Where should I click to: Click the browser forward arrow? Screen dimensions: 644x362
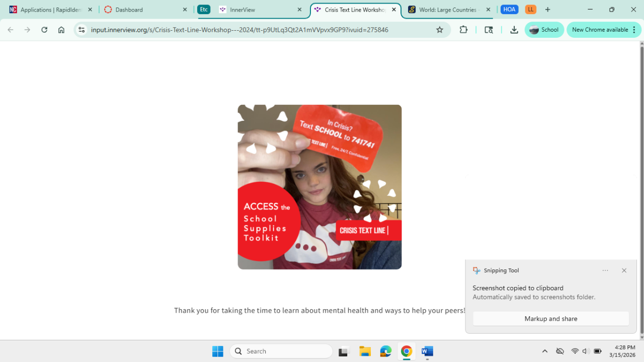pos(27,30)
